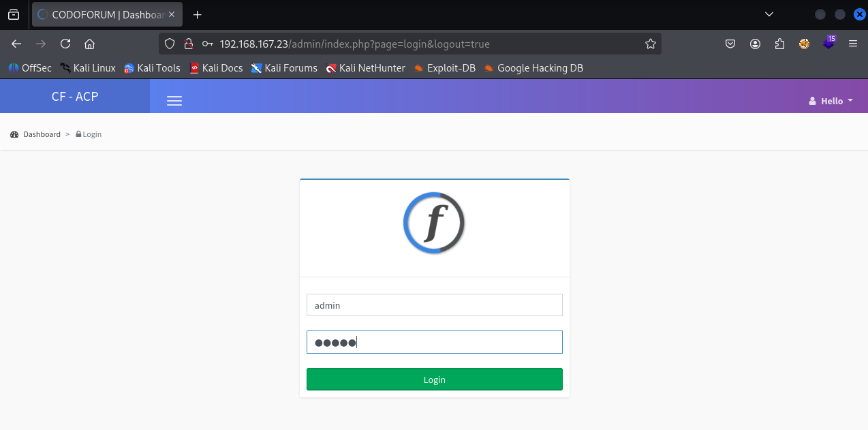Viewport: 868px width, 430px height.
Task: Click the Firefox account profile icon
Action: coord(755,44)
